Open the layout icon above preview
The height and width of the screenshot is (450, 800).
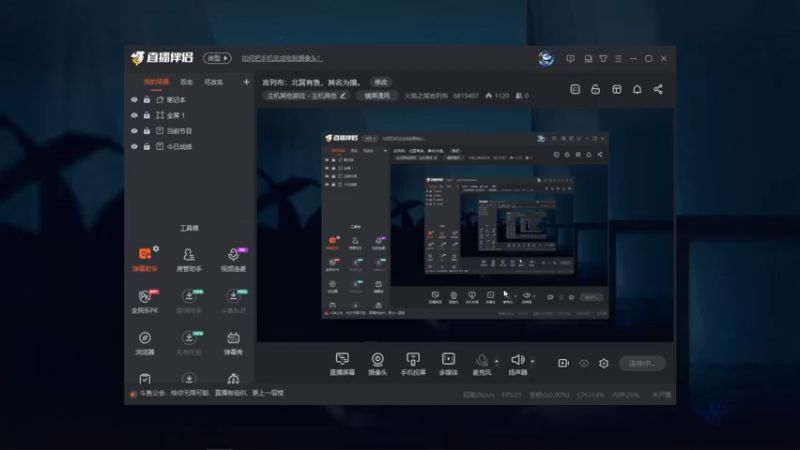pos(617,89)
